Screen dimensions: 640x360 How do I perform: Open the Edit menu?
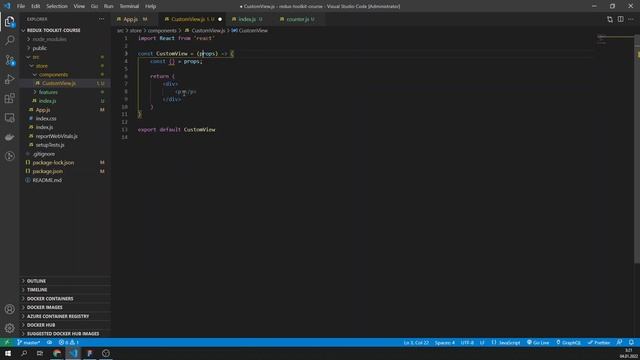tap(36, 6)
